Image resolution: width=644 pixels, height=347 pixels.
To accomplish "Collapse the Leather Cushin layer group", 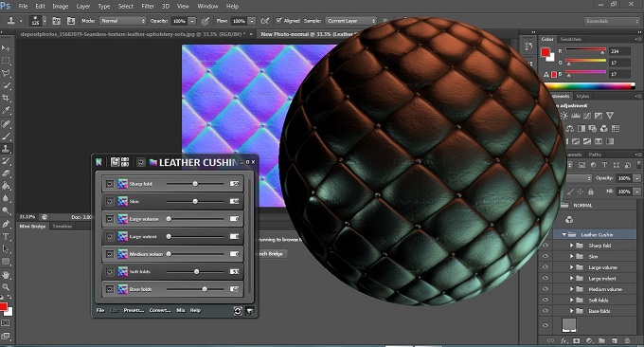I will (x=563, y=234).
